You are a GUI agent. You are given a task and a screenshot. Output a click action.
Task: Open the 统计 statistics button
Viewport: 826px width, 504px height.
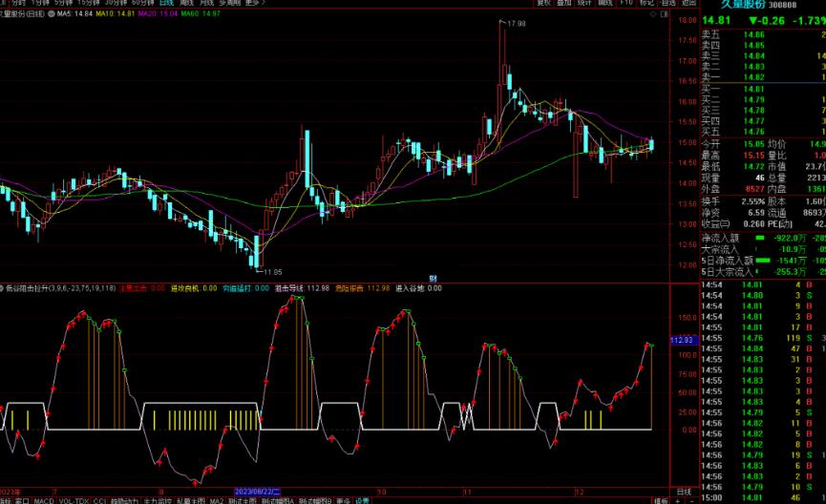tap(584, 3)
